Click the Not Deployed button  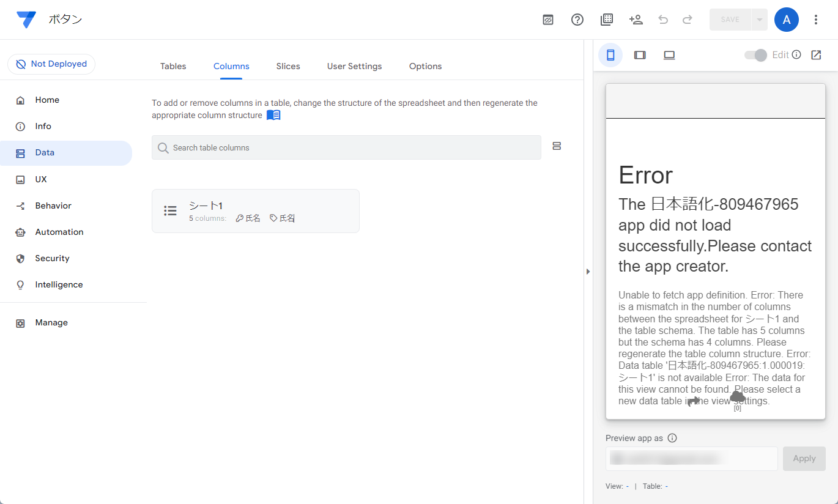pos(51,64)
